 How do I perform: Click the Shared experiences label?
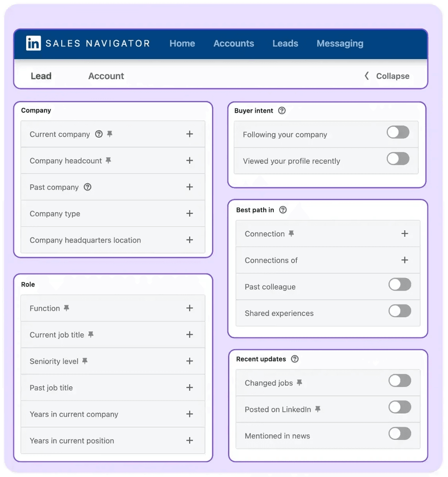click(279, 313)
